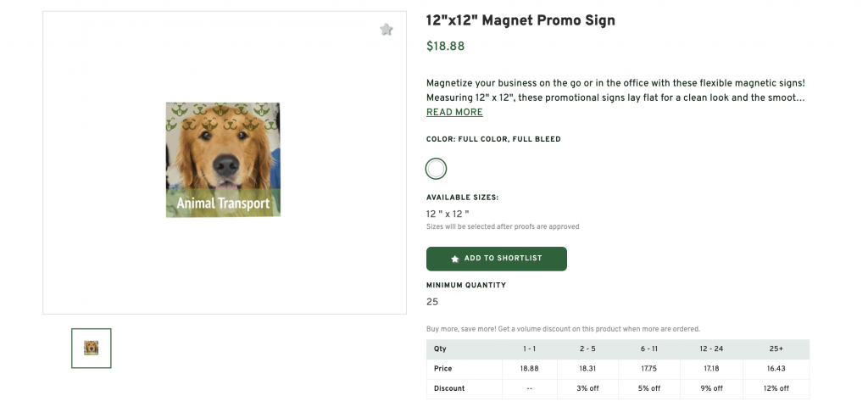The width and height of the screenshot is (868, 407).
Task: Click the minimum quantity value 25
Action: tap(432, 302)
